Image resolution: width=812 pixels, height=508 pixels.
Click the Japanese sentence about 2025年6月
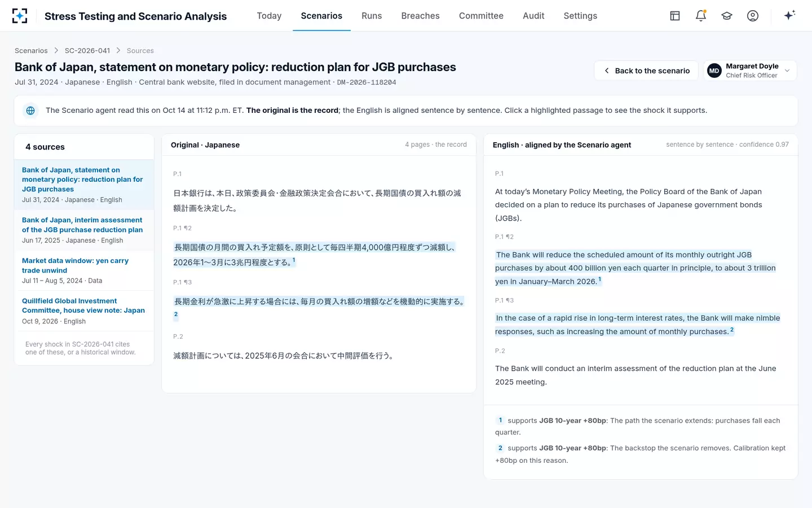(284, 356)
